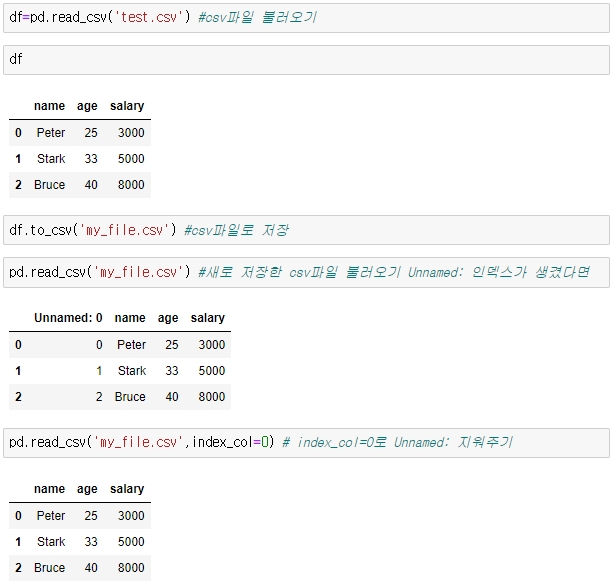This screenshot has height=586, width=614.
Task: Click 'name' header beside Unnamed: 0 column
Action: 130,318
